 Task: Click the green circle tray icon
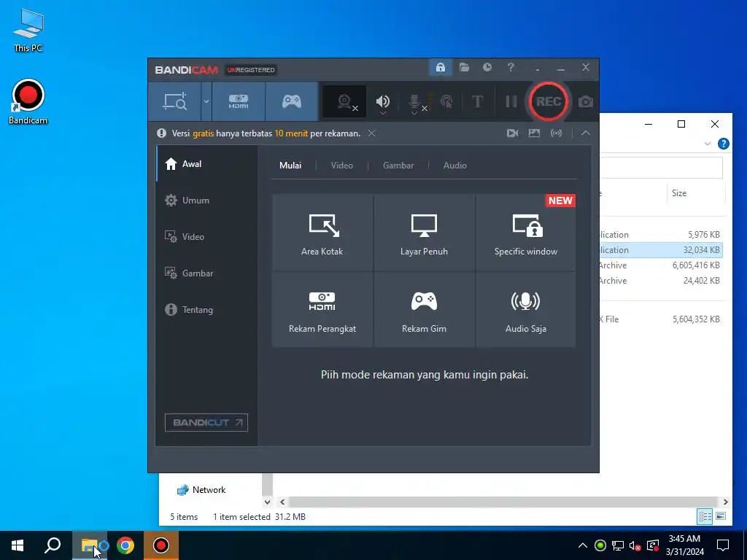coord(600,545)
